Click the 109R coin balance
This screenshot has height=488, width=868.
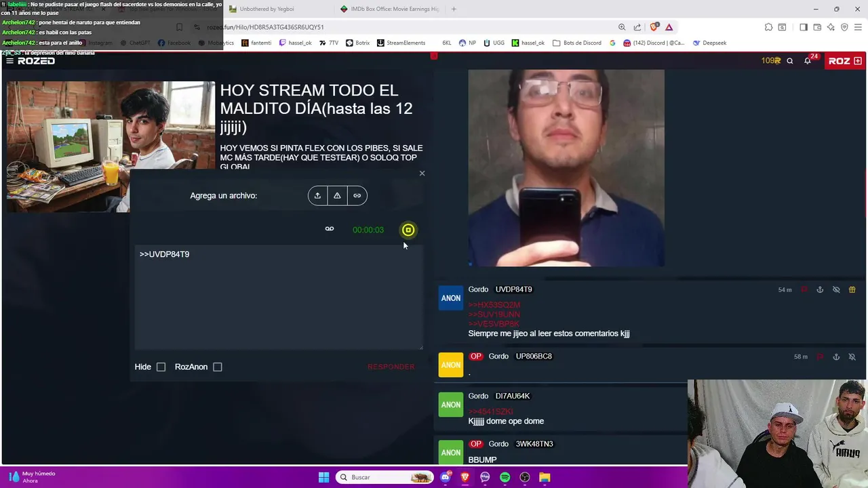pyautogui.click(x=771, y=61)
